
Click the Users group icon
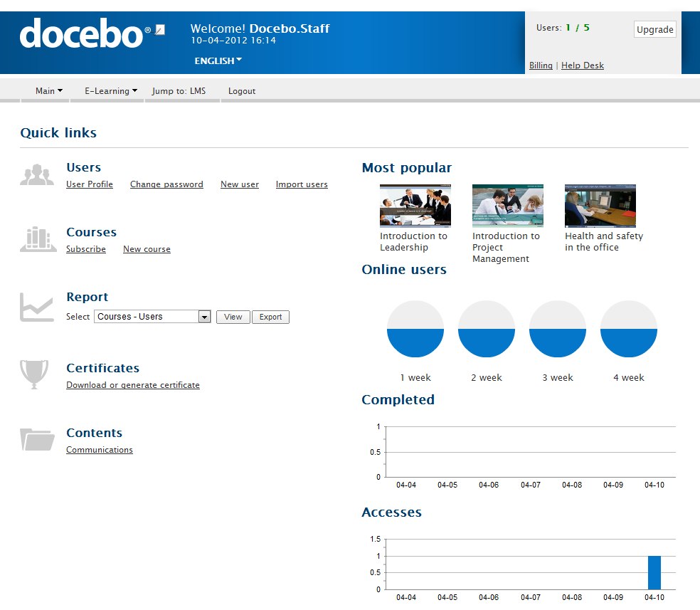(x=37, y=175)
